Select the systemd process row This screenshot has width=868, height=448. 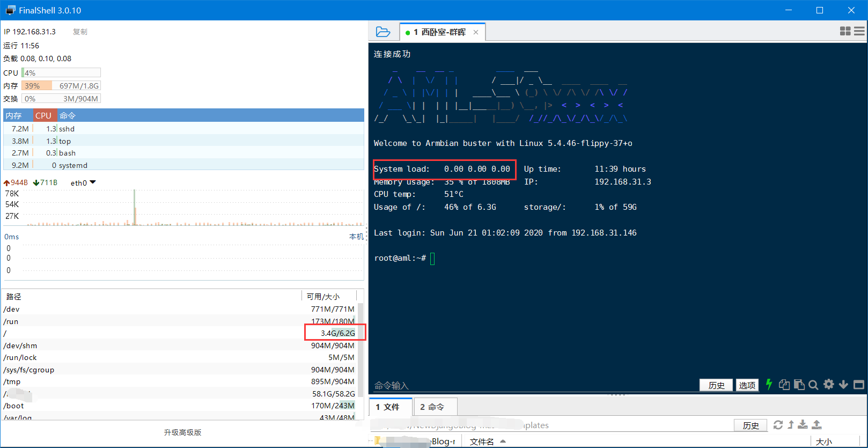click(183, 165)
